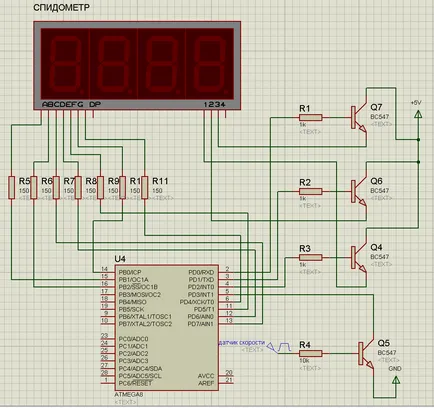Click unconnected DP pin stub of display

point(93,113)
